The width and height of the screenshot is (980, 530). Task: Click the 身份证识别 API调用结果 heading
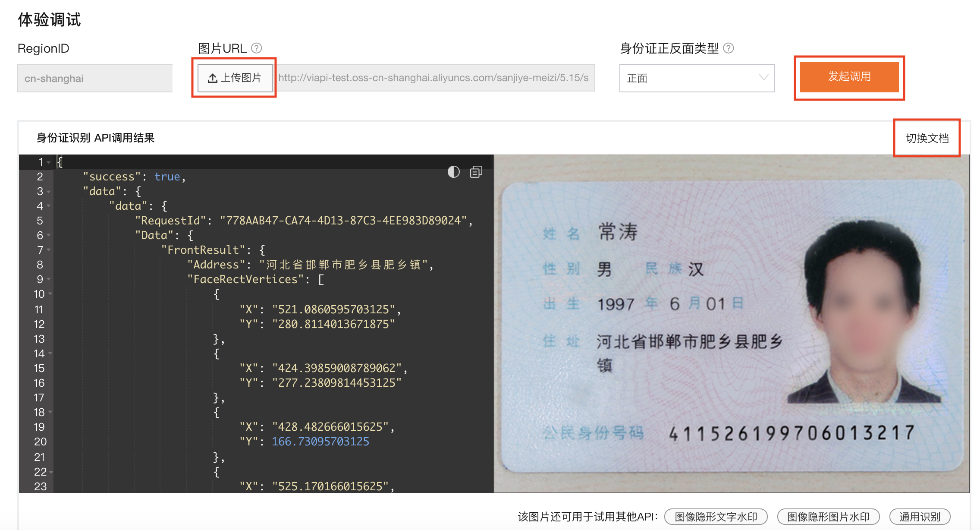pos(95,138)
